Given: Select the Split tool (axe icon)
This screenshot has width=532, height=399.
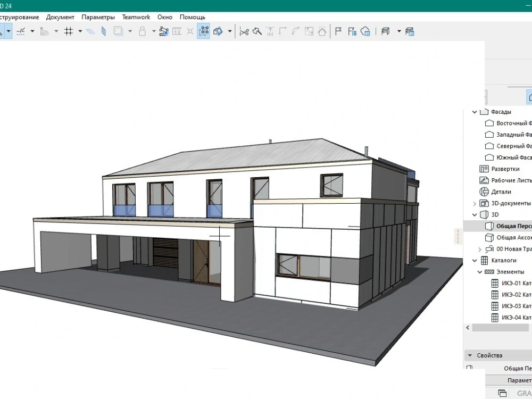Looking at the screenshot, I should pos(256,31).
